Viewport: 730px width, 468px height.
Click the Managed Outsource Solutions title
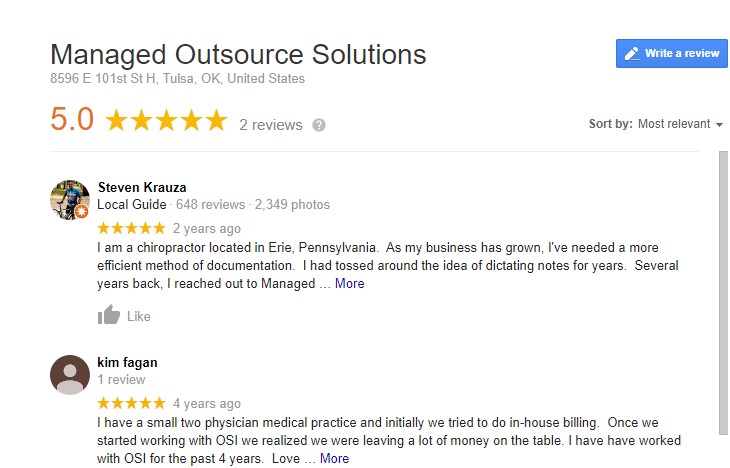[x=238, y=53]
